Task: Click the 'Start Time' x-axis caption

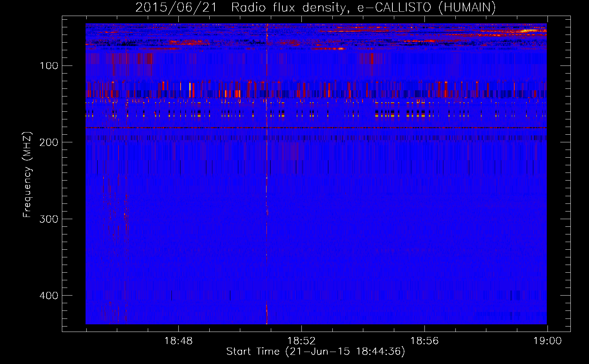Action: click(x=253, y=352)
